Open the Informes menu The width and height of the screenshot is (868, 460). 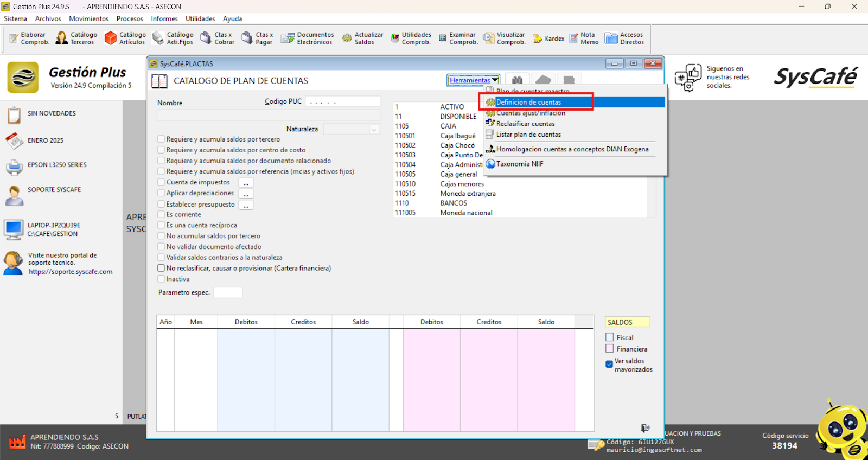click(164, 18)
